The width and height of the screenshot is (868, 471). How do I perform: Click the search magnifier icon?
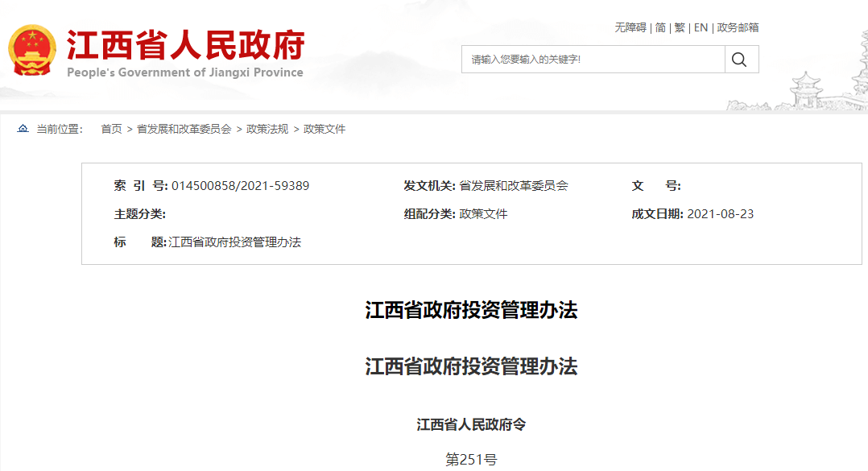pyautogui.click(x=739, y=59)
